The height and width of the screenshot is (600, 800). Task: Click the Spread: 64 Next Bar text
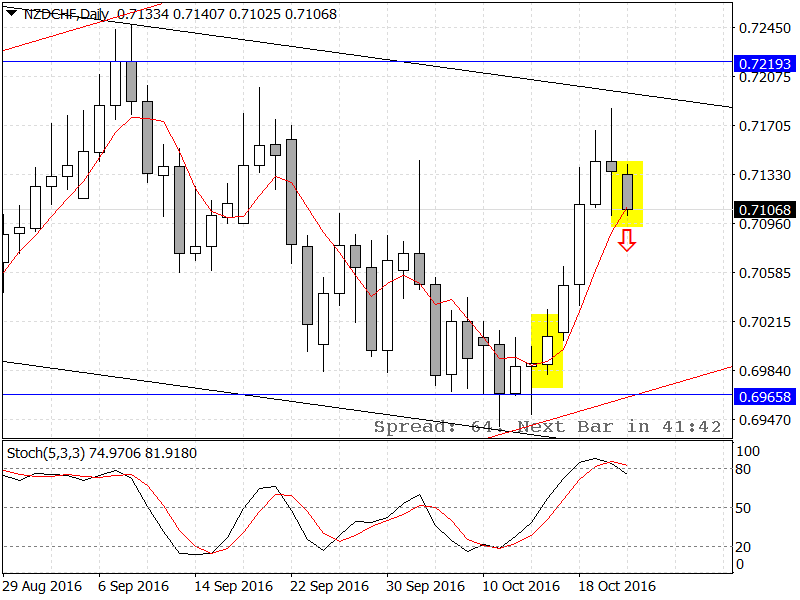pyautogui.click(x=547, y=427)
